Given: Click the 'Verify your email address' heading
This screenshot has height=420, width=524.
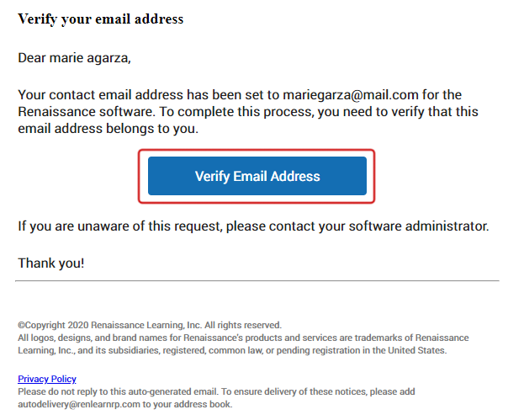Looking at the screenshot, I should point(101,19).
